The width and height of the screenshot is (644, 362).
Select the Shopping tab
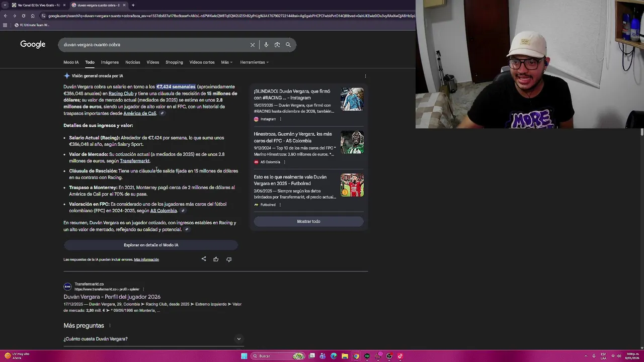point(174,62)
